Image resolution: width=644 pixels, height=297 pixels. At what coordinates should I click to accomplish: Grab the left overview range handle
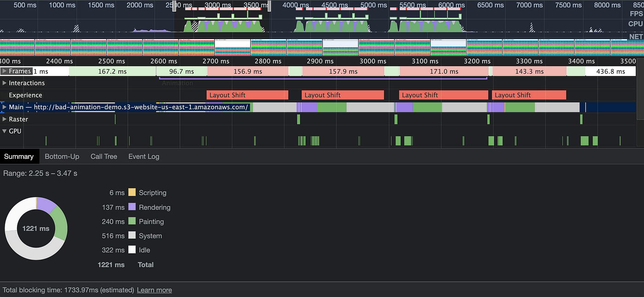point(174,6)
